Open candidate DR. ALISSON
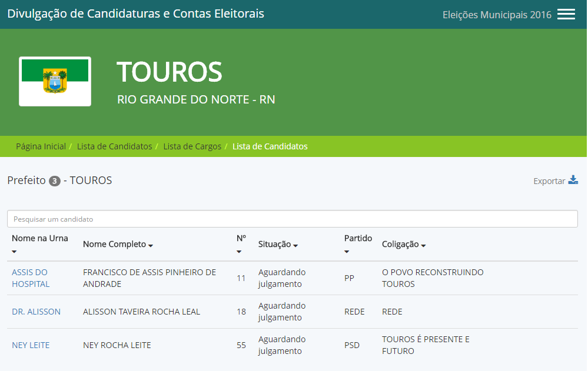588x371 pixels. click(x=36, y=312)
